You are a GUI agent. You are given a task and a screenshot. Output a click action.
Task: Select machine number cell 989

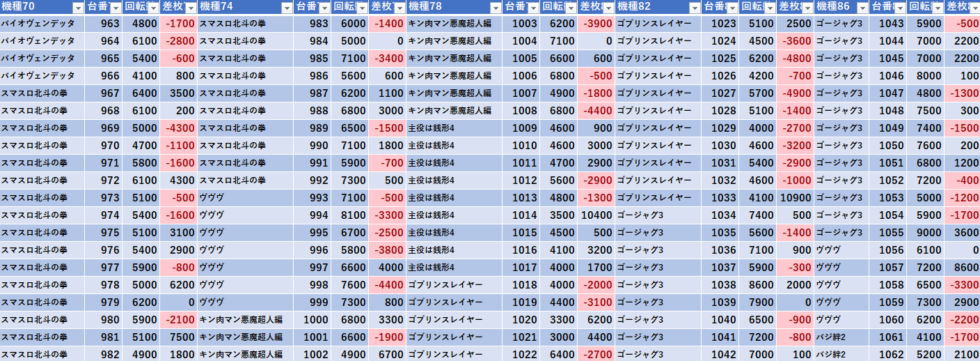[313, 128]
